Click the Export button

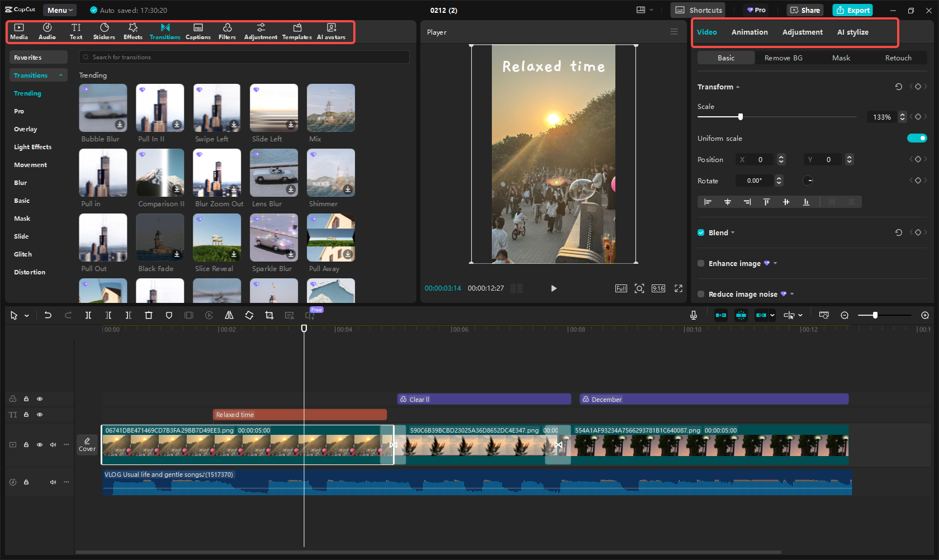(852, 10)
